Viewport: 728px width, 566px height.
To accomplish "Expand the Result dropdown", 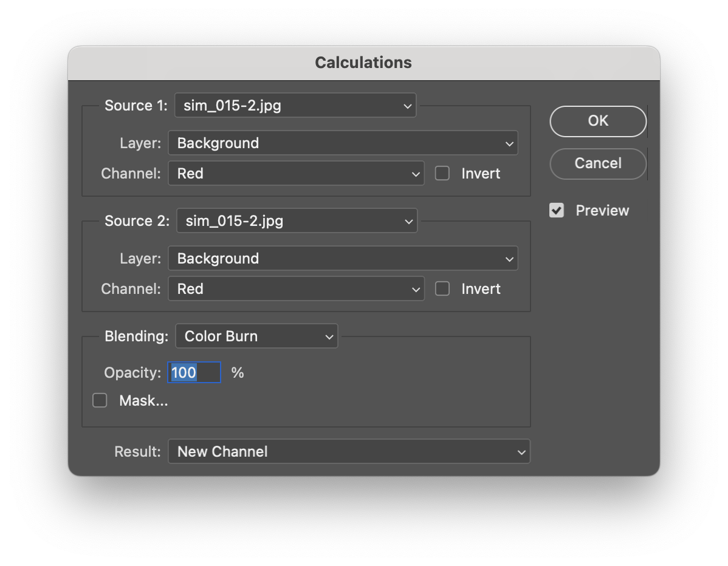I will [349, 451].
